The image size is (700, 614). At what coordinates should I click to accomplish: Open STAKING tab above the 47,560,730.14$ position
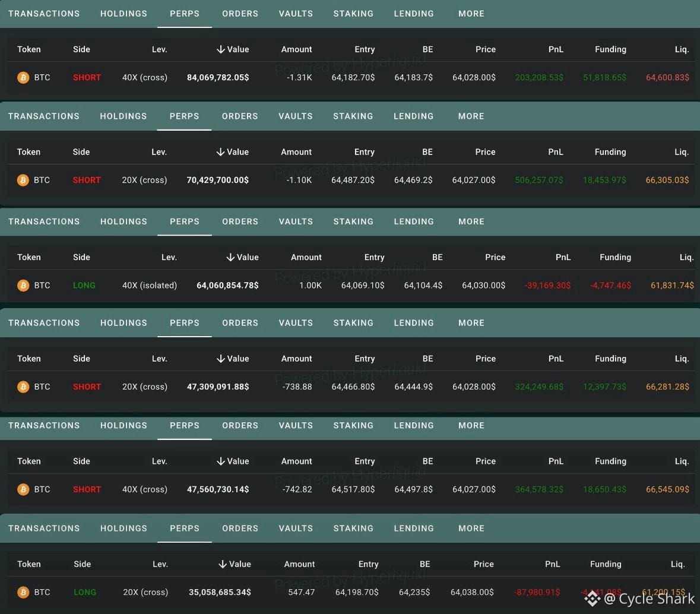(353, 426)
